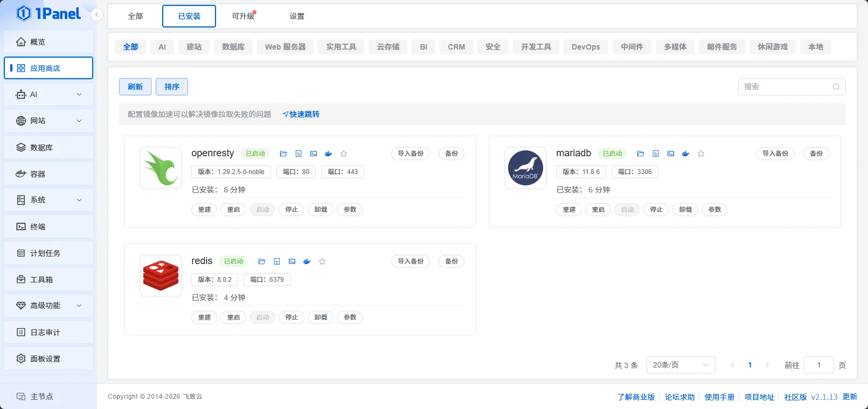Click the mariadb 端口: 3306 tag
This screenshot has width=868, height=409.
(x=635, y=172)
